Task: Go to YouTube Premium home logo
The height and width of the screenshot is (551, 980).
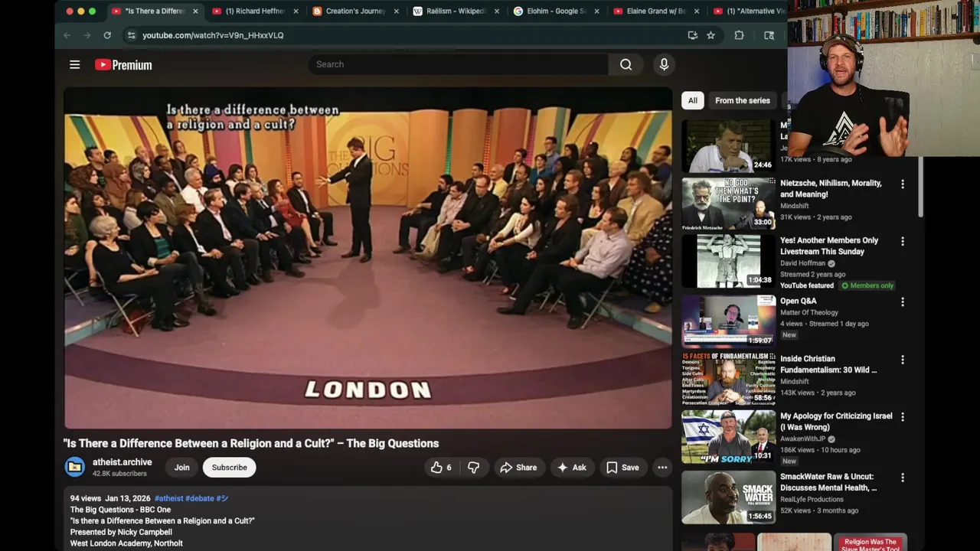Action: [123, 65]
